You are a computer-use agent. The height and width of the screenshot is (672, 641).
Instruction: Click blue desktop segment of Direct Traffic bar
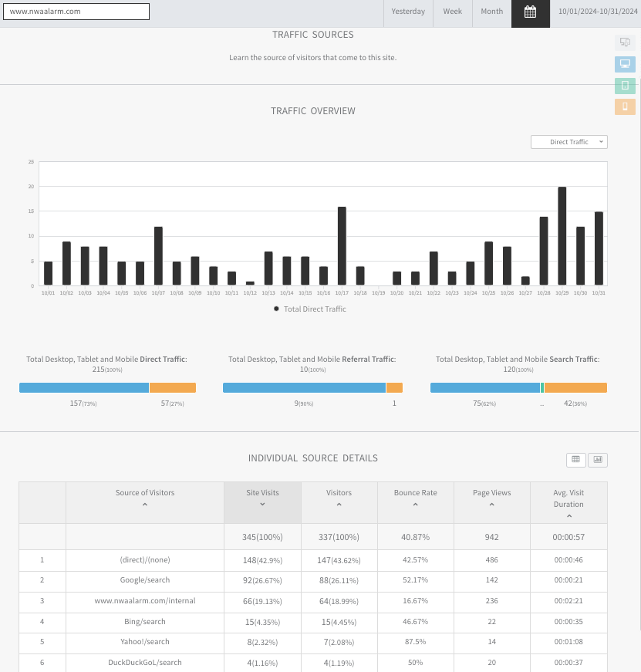(84, 388)
